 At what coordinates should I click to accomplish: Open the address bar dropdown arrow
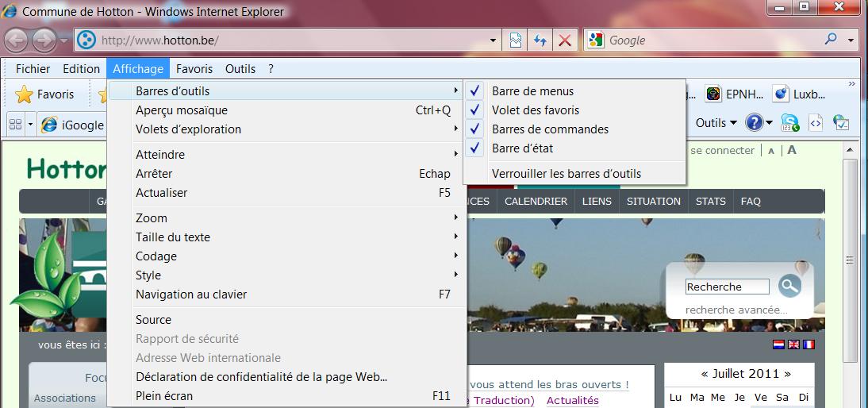click(x=494, y=40)
